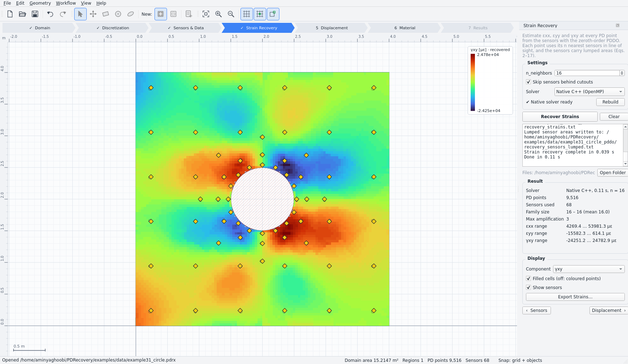Viewport: 628px width, 364px height.
Task: Select the sensor marker directly above the circular cutout
Action: click(x=262, y=165)
